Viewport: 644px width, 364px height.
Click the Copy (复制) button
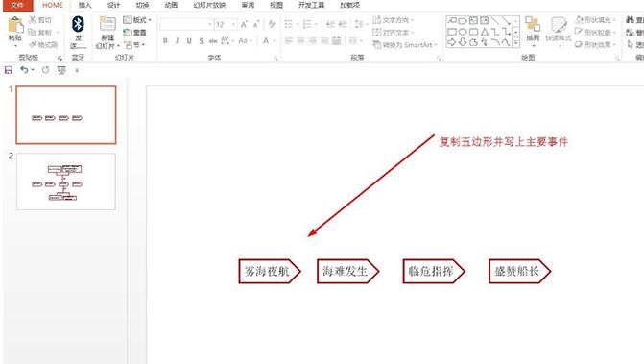coord(40,32)
